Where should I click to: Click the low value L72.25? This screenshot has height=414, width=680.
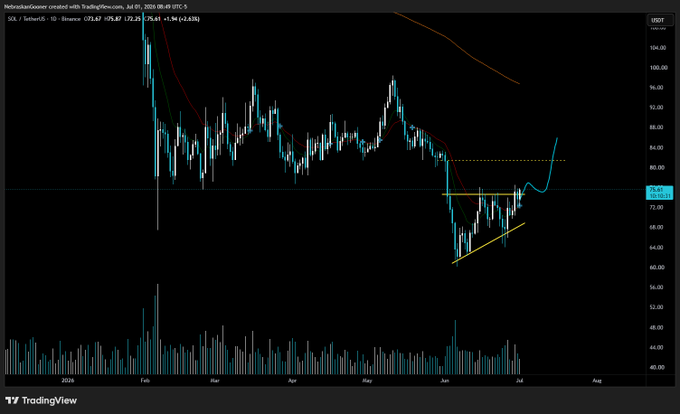(132, 19)
